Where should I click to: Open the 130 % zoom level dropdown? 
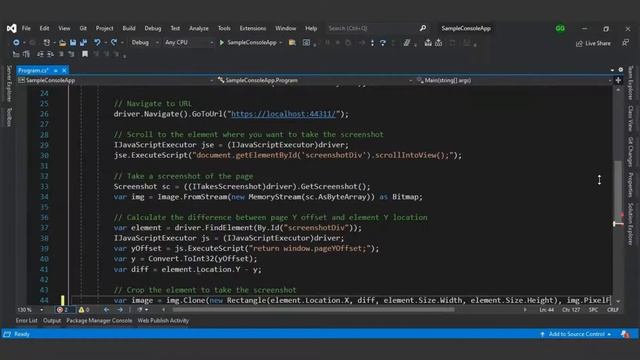30,310
